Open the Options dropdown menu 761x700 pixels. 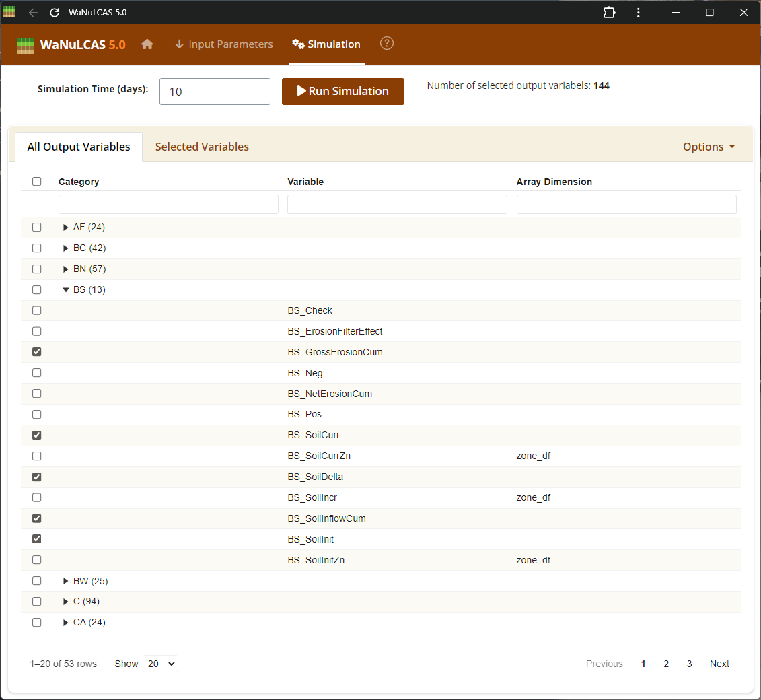click(x=708, y=147)
